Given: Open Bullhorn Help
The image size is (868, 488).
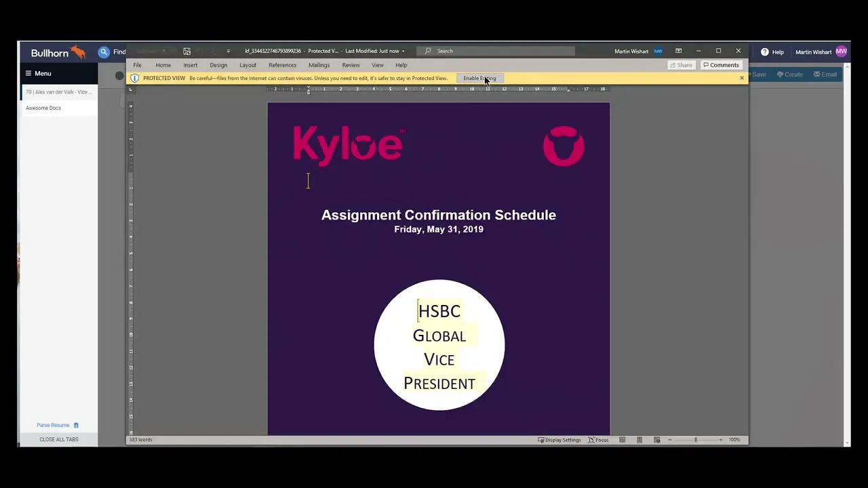Looking at the screenshot, I should coord(772,52).
